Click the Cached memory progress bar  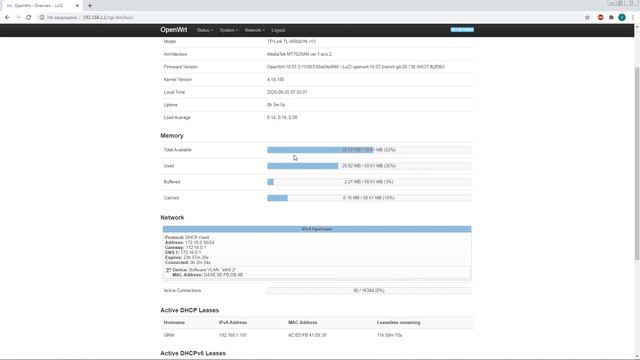tap(369, 198)
